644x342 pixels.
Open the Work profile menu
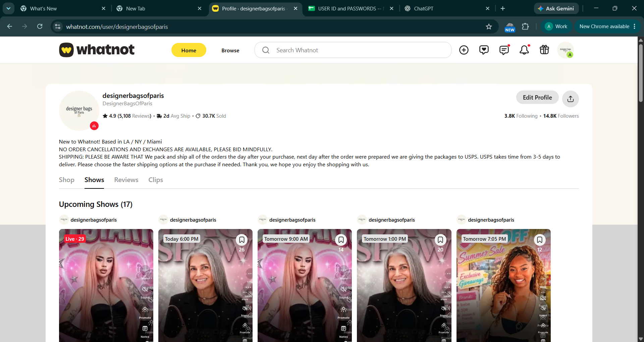(556, 26)
